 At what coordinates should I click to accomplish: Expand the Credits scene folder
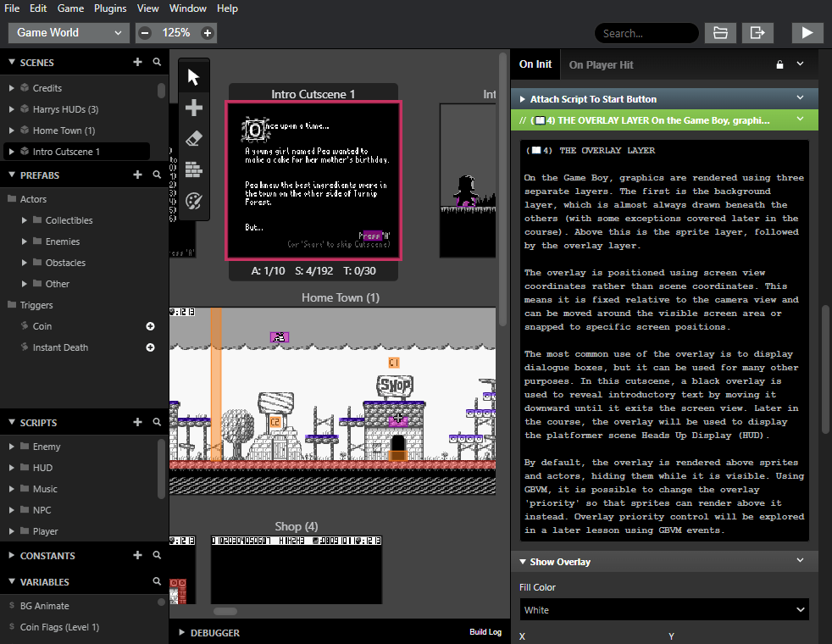(12, 88)
